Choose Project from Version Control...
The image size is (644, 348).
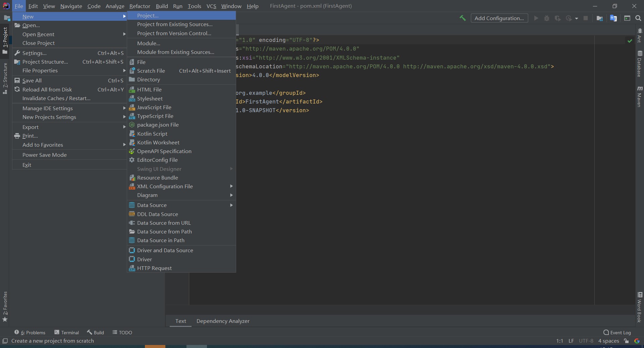point(181,33)
